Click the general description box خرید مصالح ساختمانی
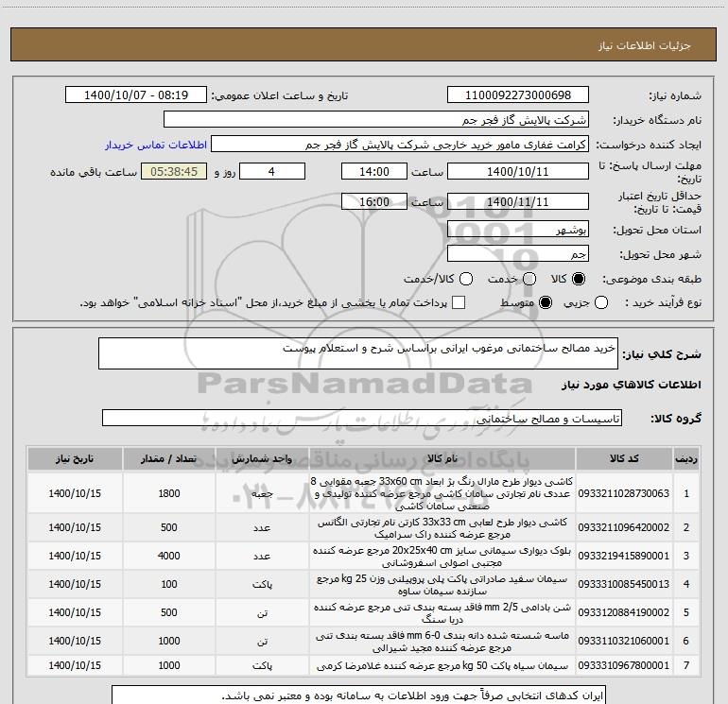This screenshot has height=704, width=728. (x=358, y=353)
